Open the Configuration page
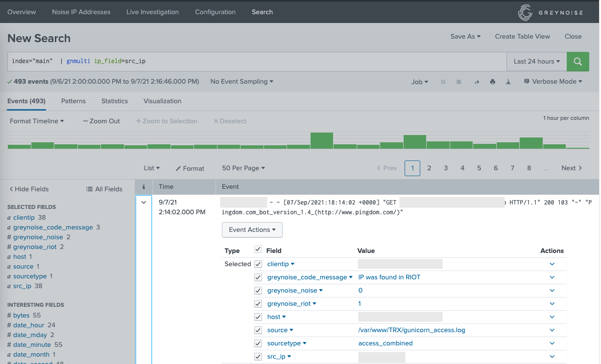This screenshot has width=601, height=364. pyautogui.click(x=215, y=12)
